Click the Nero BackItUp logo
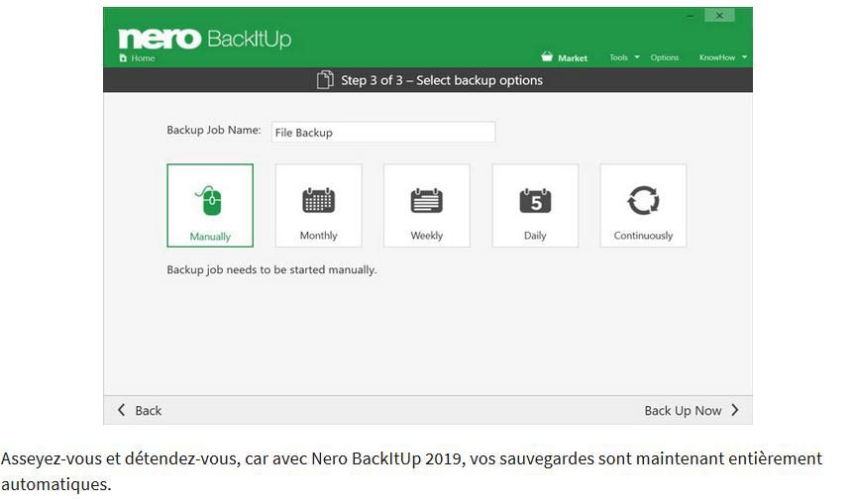854x504 pixels. tap(205, 38)
